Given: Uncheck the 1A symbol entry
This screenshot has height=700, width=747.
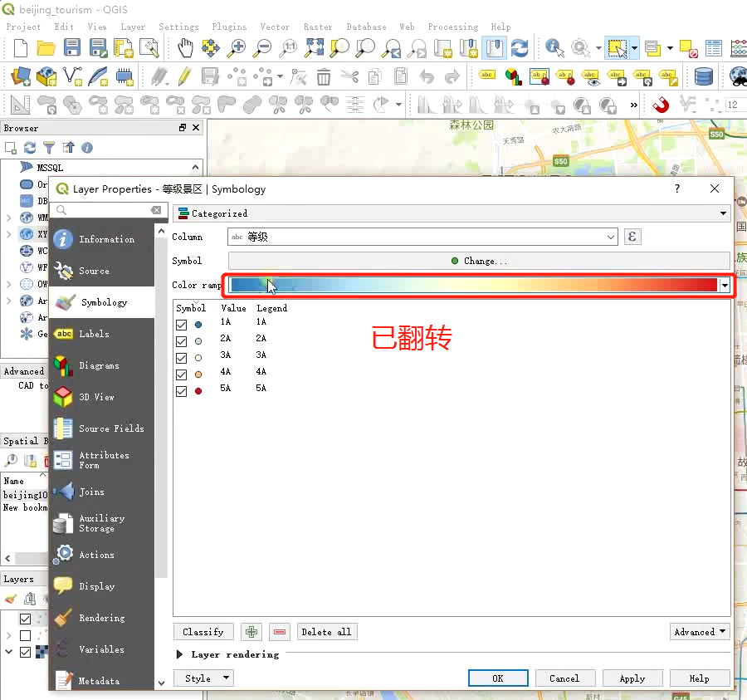Looking at the screenshot, I should click(x=180, y=324).
